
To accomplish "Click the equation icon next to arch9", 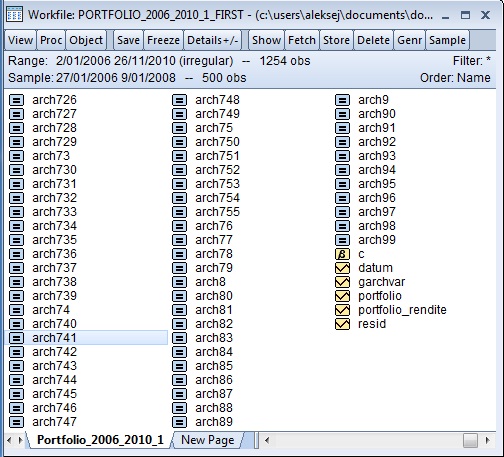I will (x=342, y=100).
